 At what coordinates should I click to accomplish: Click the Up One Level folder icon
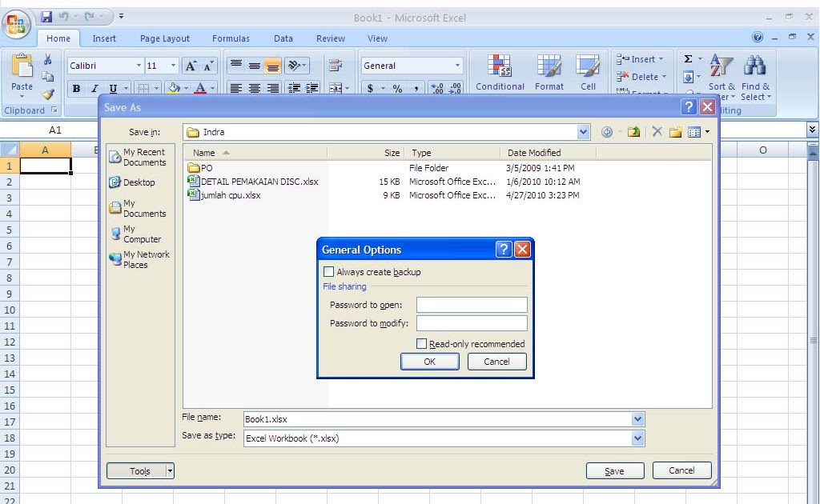(x=634, y=132)
